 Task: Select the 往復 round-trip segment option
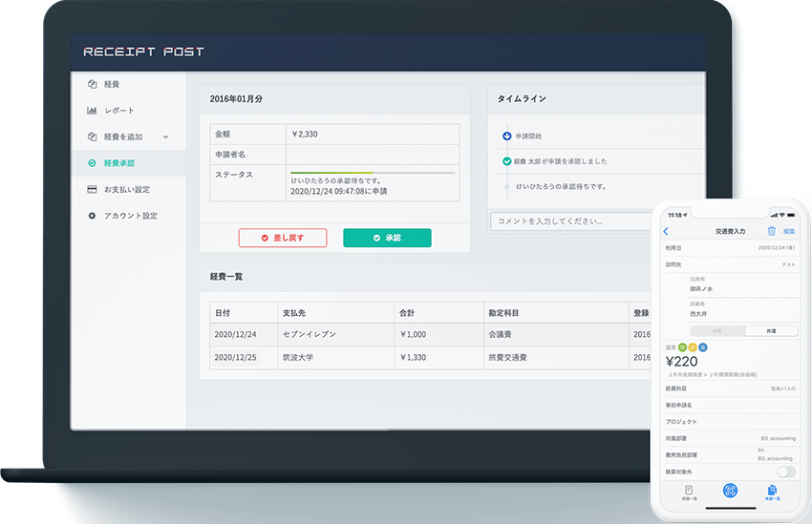(717, 330)
